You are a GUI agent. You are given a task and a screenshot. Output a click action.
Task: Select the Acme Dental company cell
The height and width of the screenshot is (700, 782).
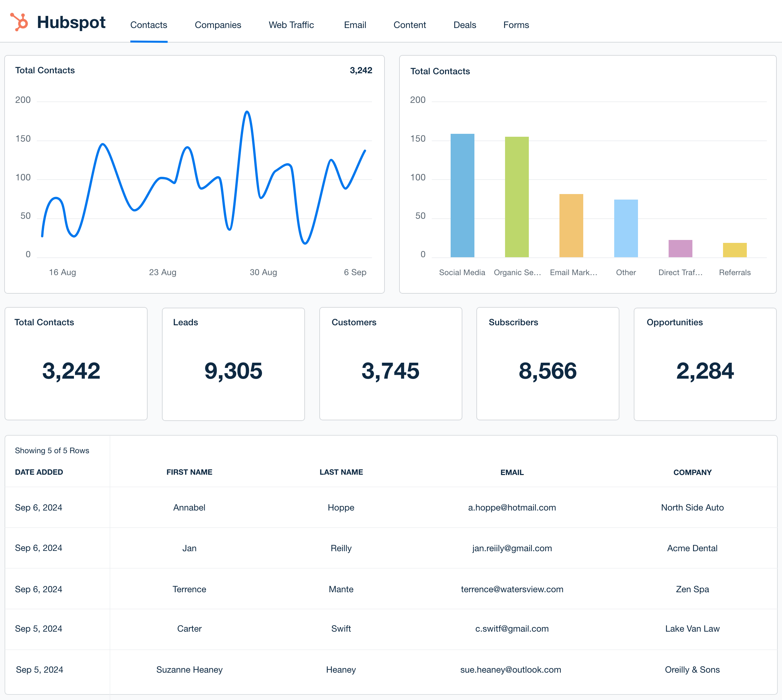[x=692, y=548]
